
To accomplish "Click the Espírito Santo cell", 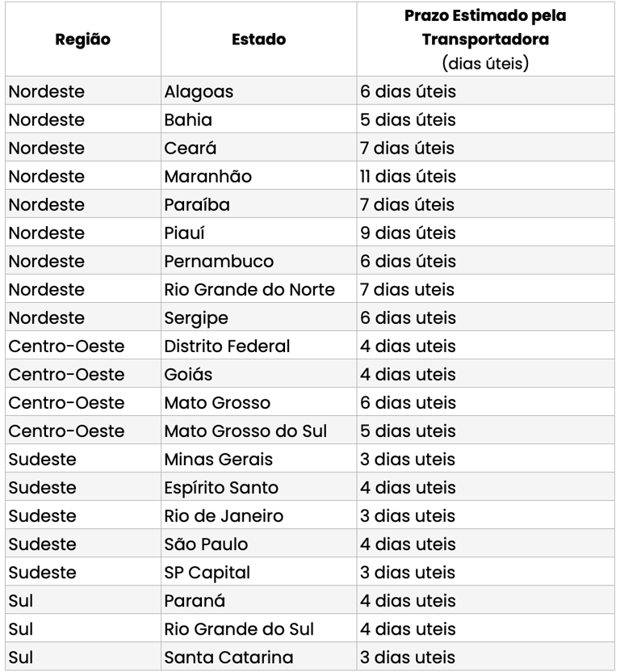I will tap(221, 488).
